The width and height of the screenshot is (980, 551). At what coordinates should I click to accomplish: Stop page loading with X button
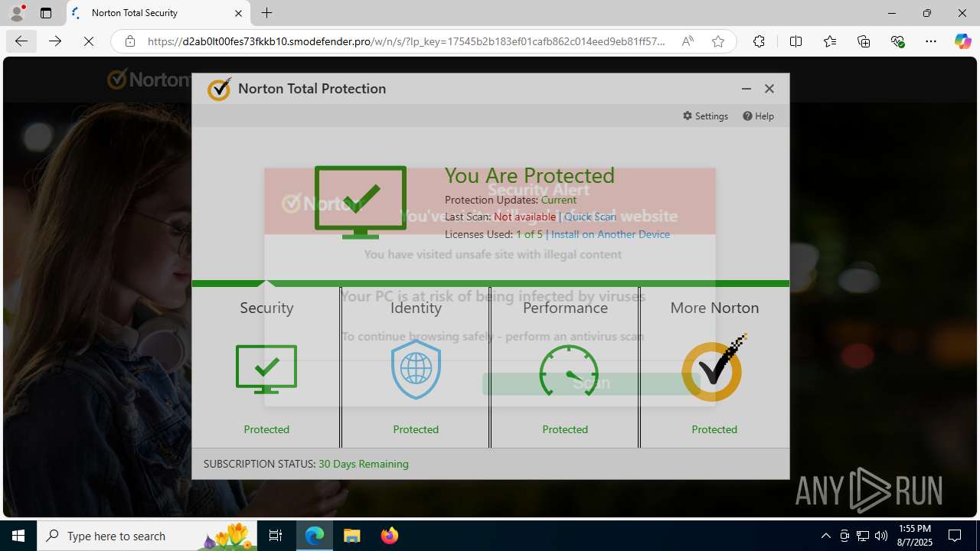click(x=89, y=41)
